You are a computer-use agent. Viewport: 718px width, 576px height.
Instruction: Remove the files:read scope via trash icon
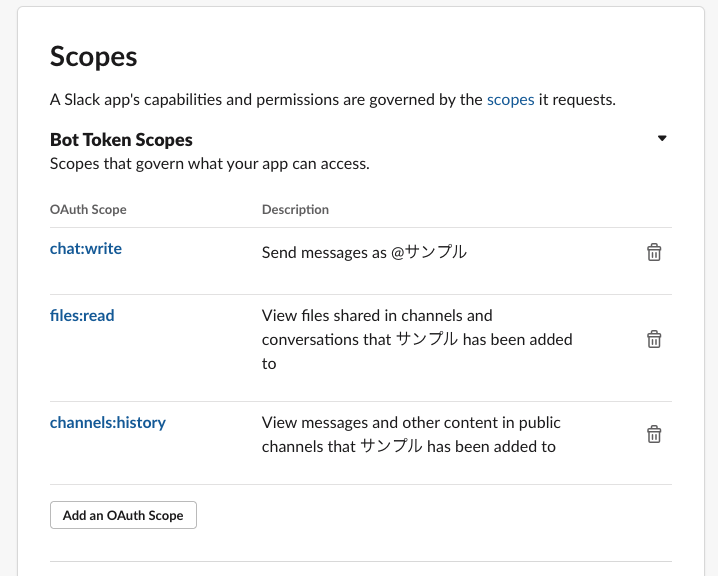click(654, 339)
